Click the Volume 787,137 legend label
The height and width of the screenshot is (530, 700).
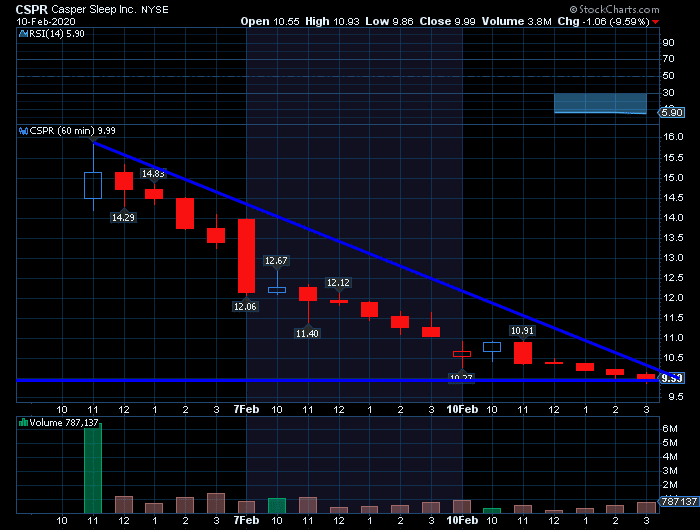(64, 422)
